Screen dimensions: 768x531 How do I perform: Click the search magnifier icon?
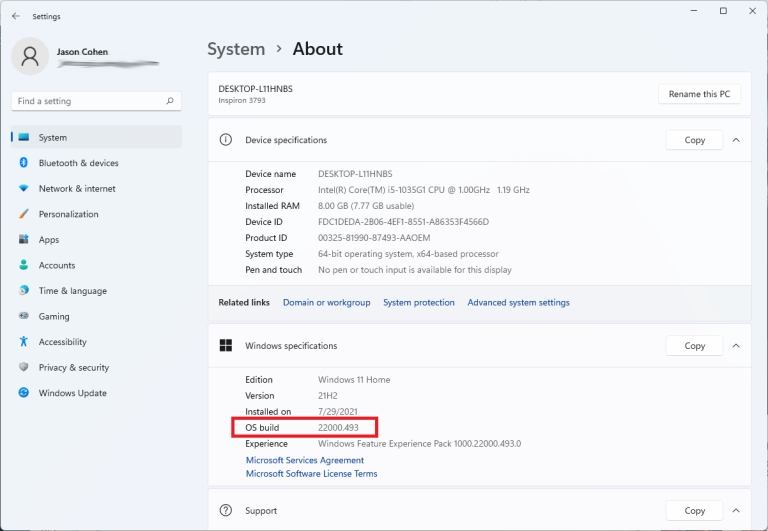pyautogui.click(x=169, y=101)
